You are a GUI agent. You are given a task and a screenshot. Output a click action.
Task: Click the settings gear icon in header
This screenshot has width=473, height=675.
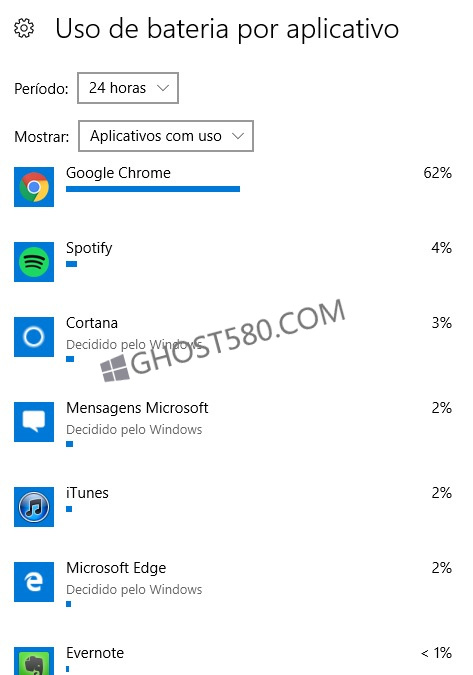(x=24, y=28)
